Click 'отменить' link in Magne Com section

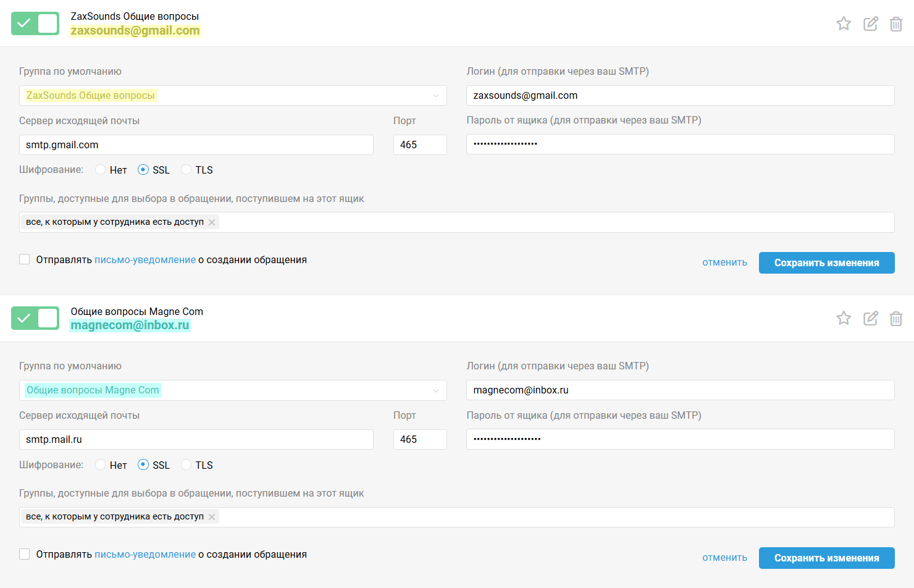724,558
